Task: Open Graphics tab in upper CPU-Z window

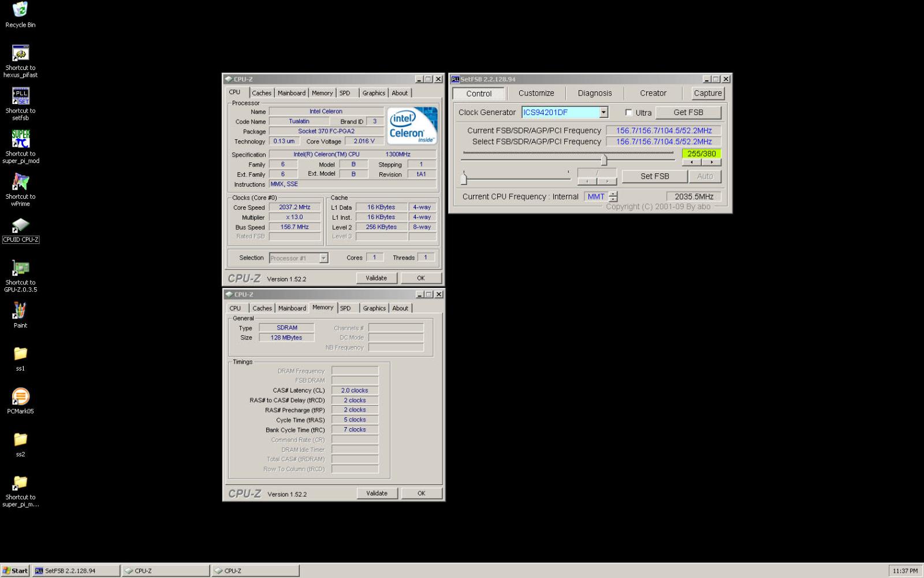Action: 374,93
